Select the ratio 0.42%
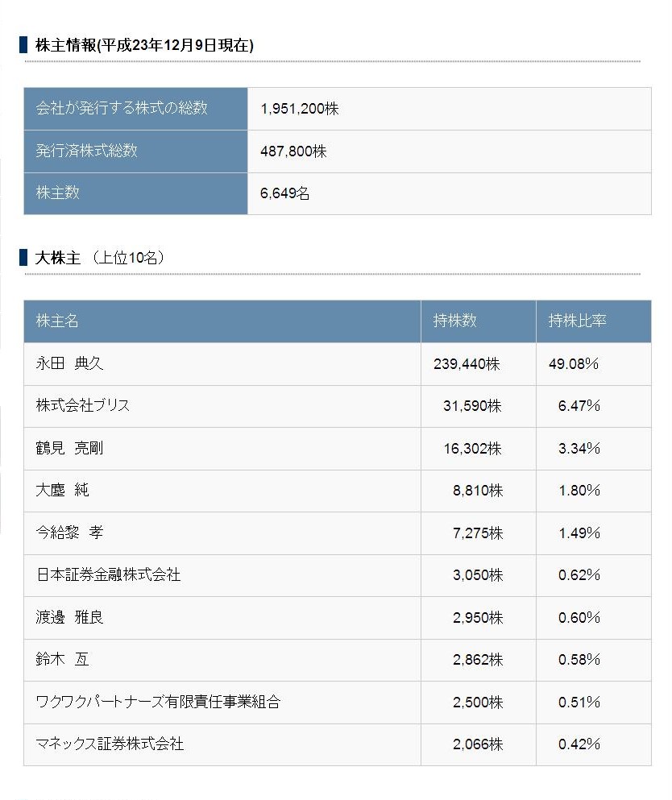672x800 pixels. pos(579,744)
